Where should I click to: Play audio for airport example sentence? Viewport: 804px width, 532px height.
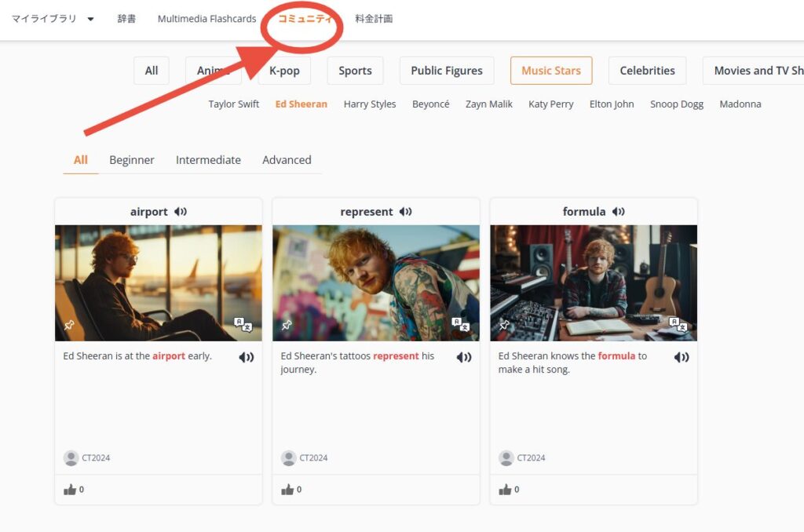tap(246, 357)
